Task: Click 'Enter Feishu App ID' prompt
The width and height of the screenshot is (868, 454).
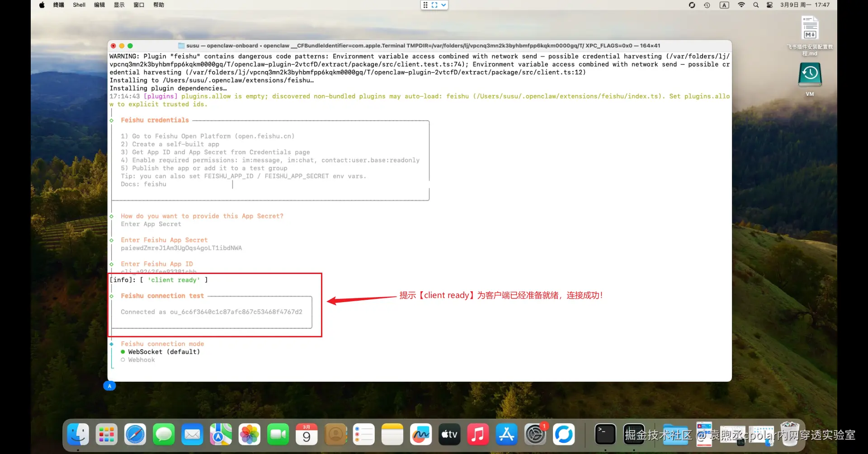Action: point(157,264)
